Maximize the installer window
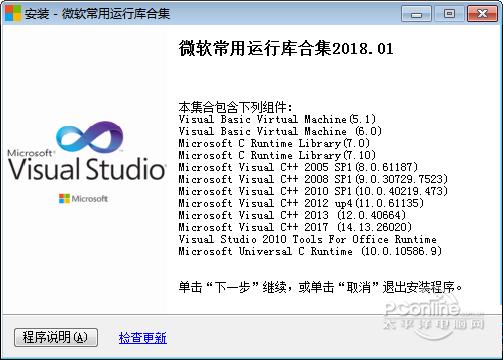This screenshot has width=503, height=360. click(x=449, y=14)
